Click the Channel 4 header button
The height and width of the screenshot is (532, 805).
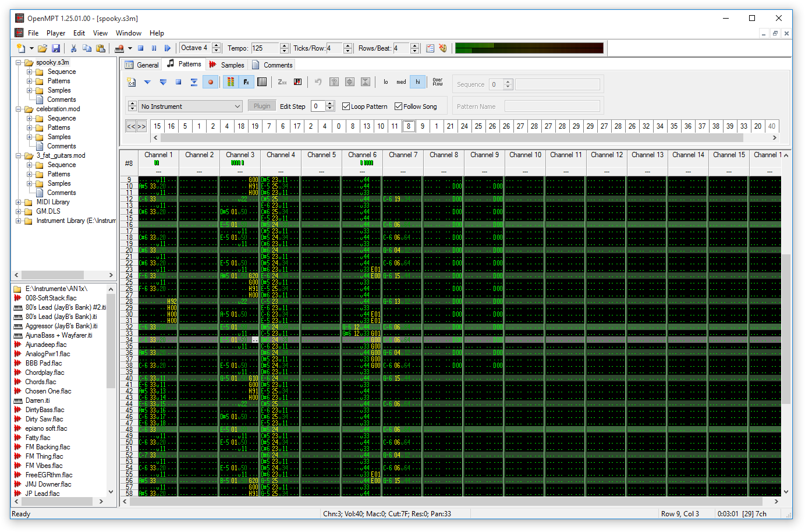click(x=281, y=155)
